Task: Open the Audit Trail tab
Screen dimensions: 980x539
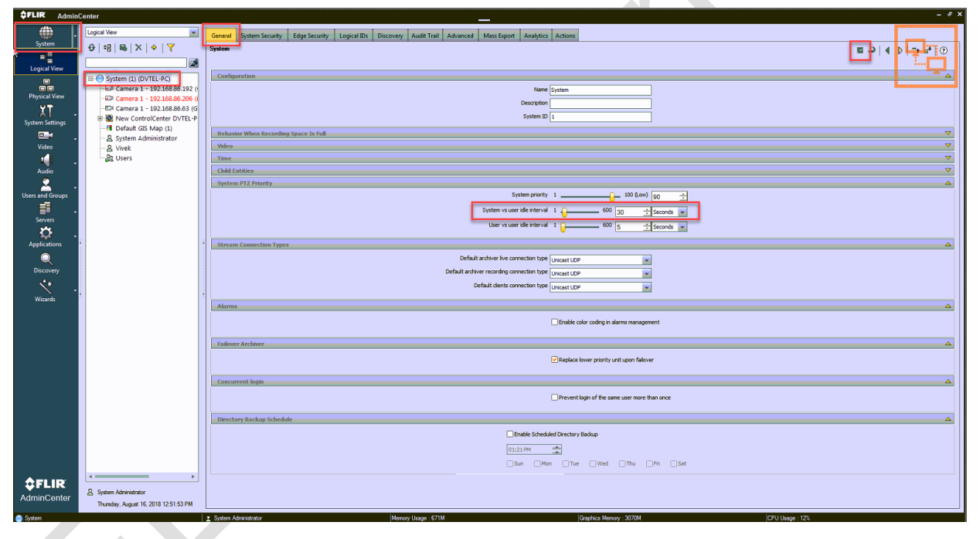Action: coord(426,36)
